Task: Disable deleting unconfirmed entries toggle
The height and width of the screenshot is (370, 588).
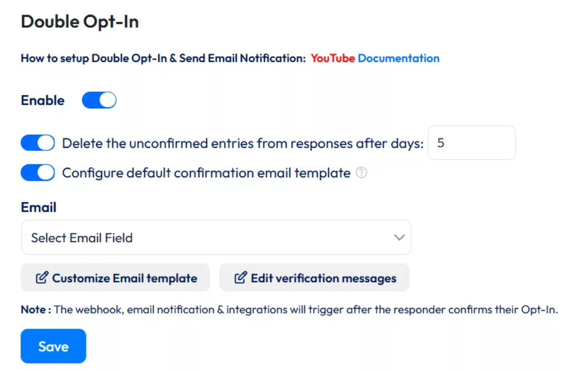Action: click(38, 143)
